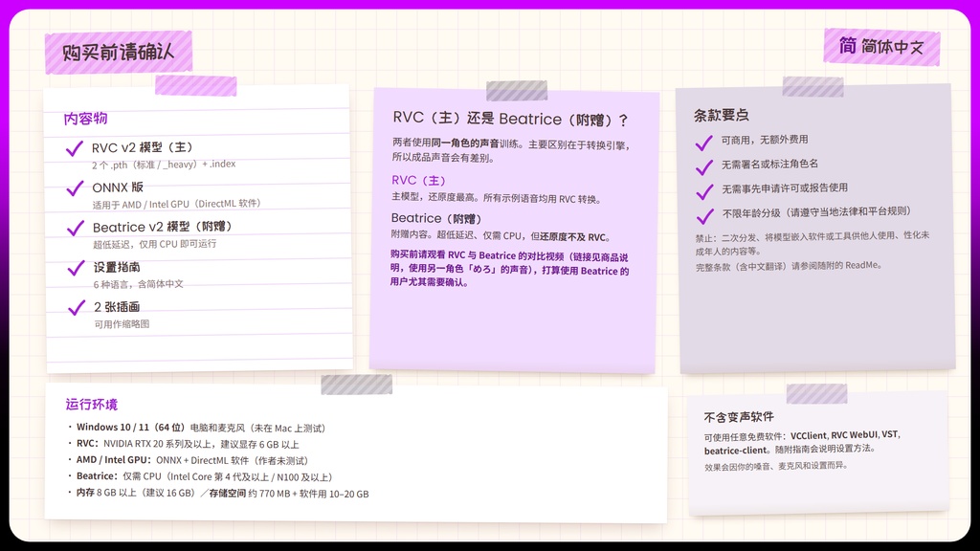This screenshot has height=551, width=980.
Task: Click the checkmark beside 2 张插画
Action: 77,308
